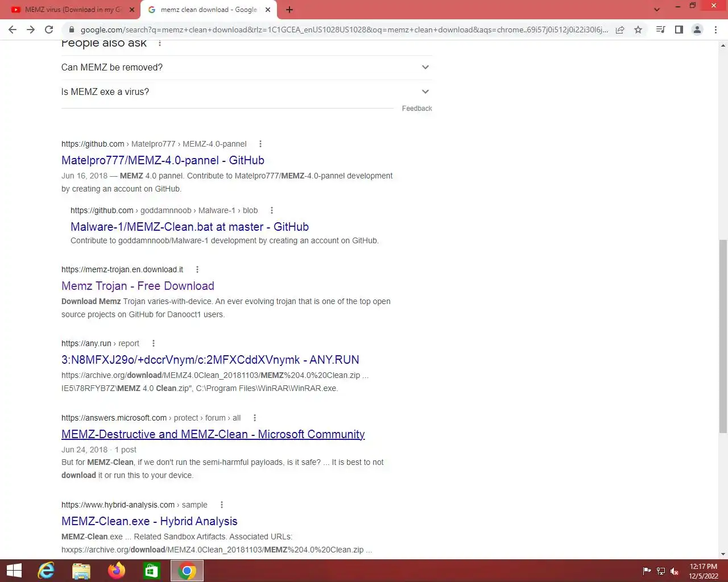Open network status icon in system tray
The height and width of the screenshot is (582, 728).
[x=661, y=571]
